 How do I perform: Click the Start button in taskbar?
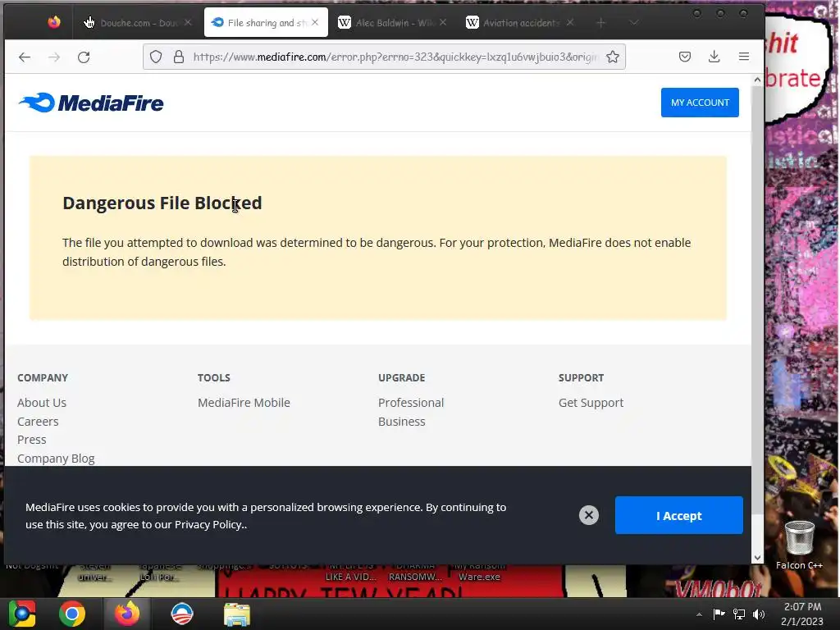(x=22, y=614)
